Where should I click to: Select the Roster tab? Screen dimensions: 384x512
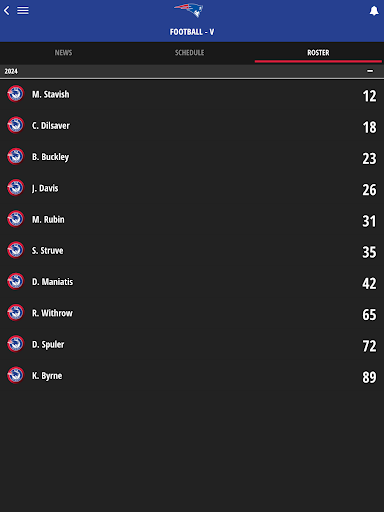(318, 53)
